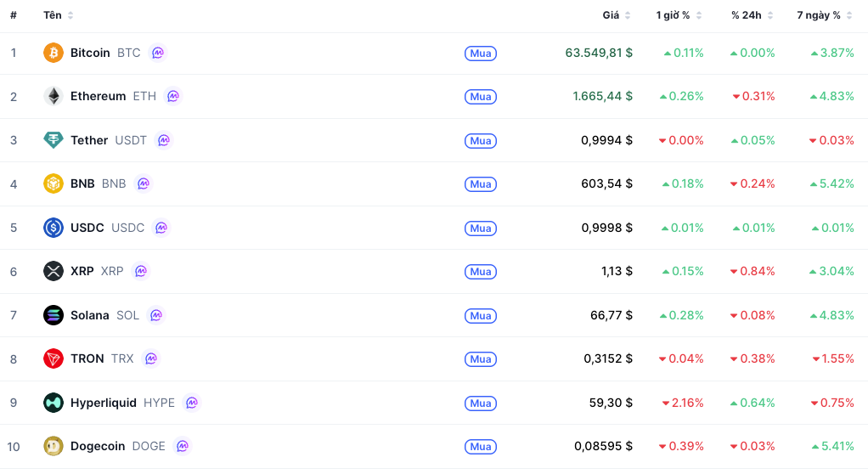The image size is (868, 474).
Task: Click Bitcoin 7-day change 3.87%
Action: click(832, 53)
